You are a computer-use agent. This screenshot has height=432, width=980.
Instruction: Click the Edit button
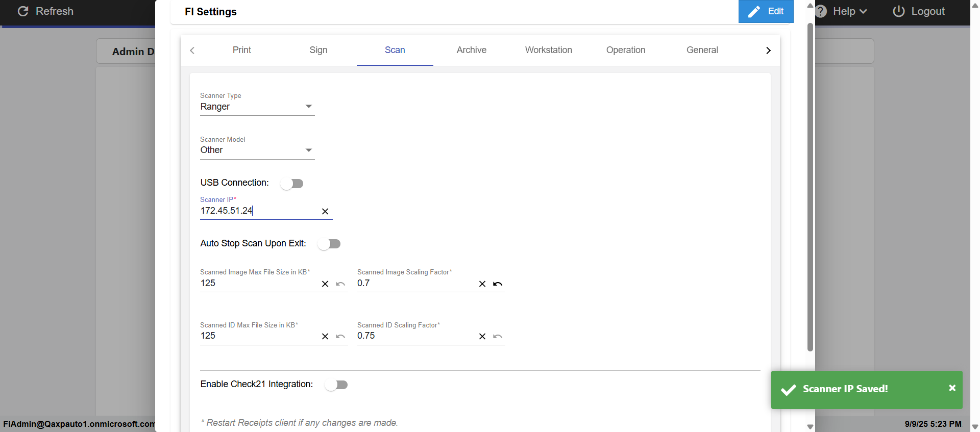pyautogui.click(x=766, y=11)
